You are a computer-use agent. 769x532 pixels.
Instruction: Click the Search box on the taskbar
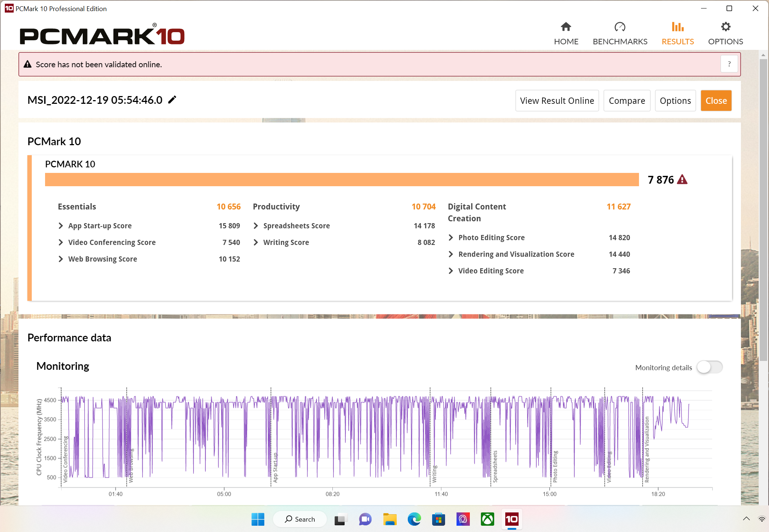click(x=300, y=519)
